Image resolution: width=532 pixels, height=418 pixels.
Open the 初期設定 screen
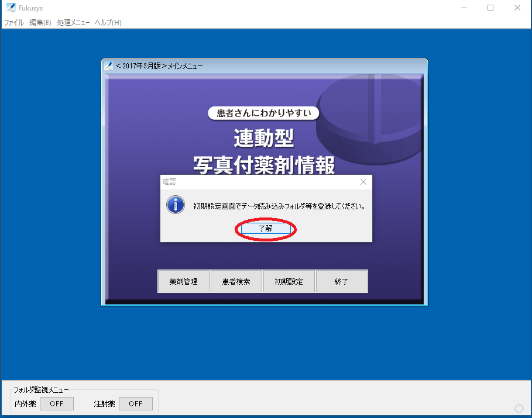pyautogui.click(x=289, y=281)
